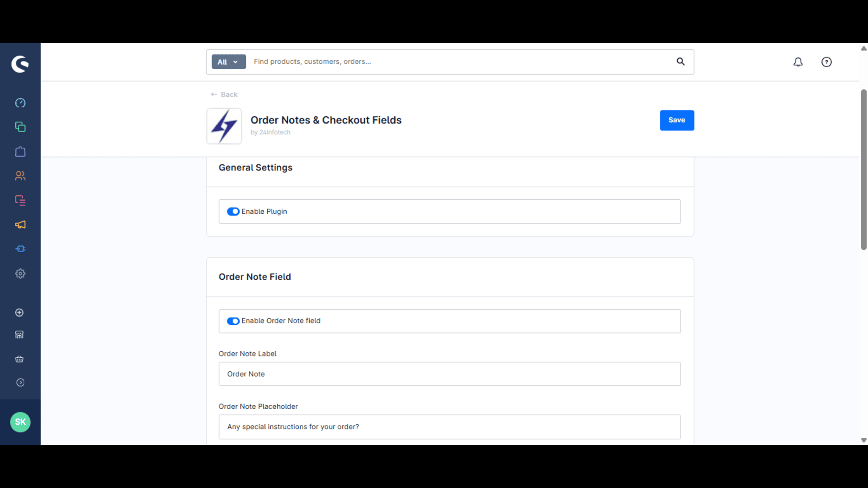Open the Storefront sales channel icon

tap(19, 335)
